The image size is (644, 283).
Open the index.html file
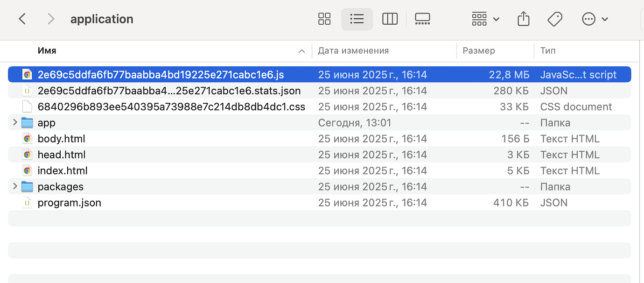(x=62, y=170)
